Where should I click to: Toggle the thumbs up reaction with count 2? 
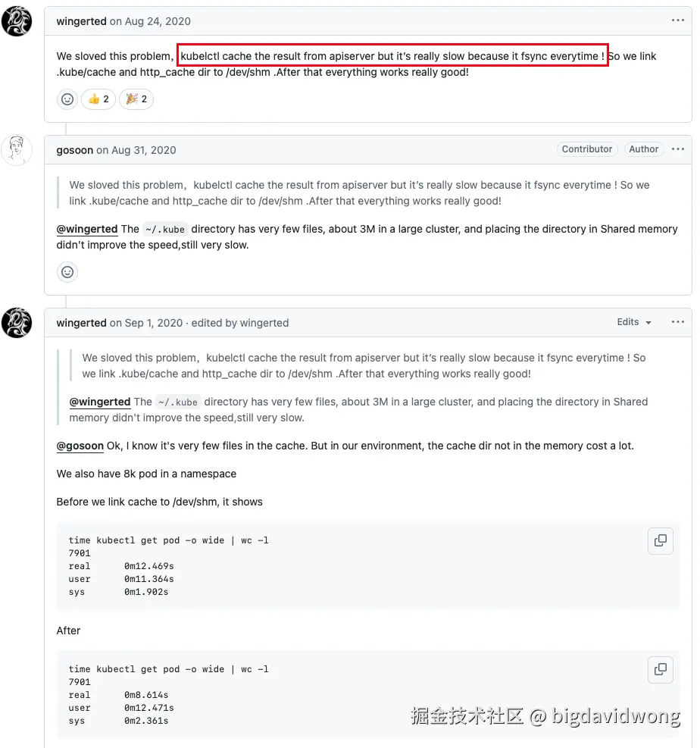98,99
